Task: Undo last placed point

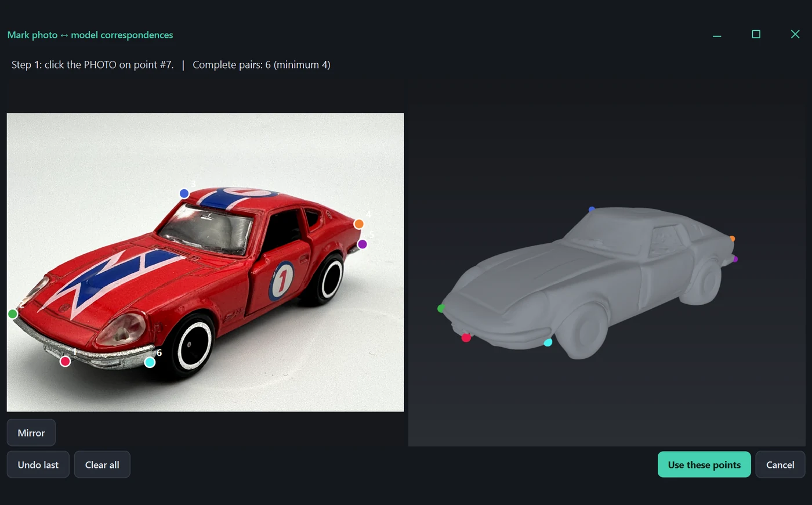Action: point(38,465)
